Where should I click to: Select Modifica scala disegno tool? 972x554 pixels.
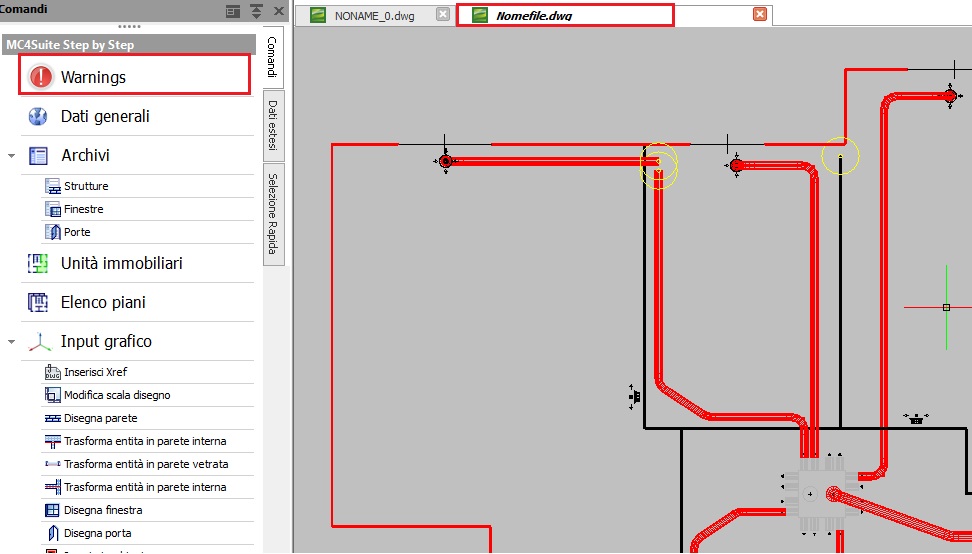pyautogui.click(x=117, y=395)
